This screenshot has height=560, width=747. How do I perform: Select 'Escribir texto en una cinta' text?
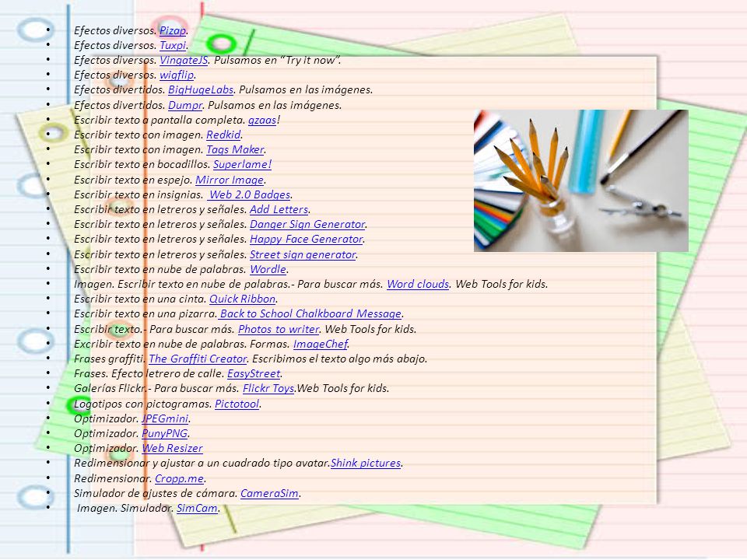tap(140, 299)
